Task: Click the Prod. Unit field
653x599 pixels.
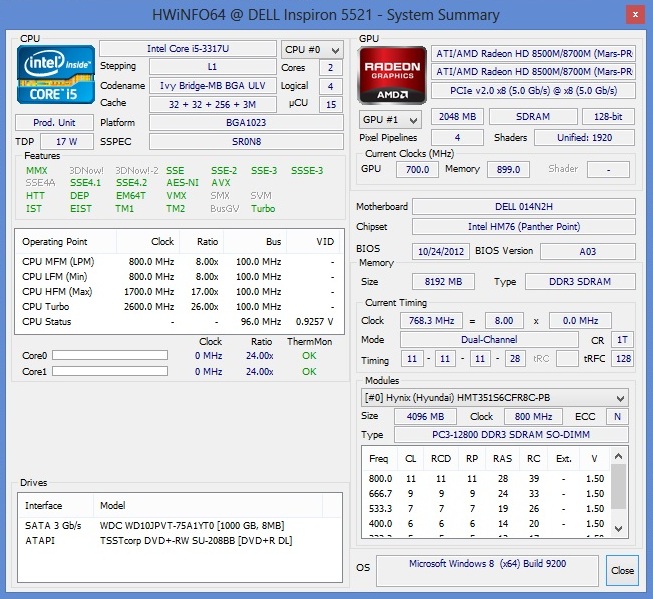Action: tap(54, 122)
